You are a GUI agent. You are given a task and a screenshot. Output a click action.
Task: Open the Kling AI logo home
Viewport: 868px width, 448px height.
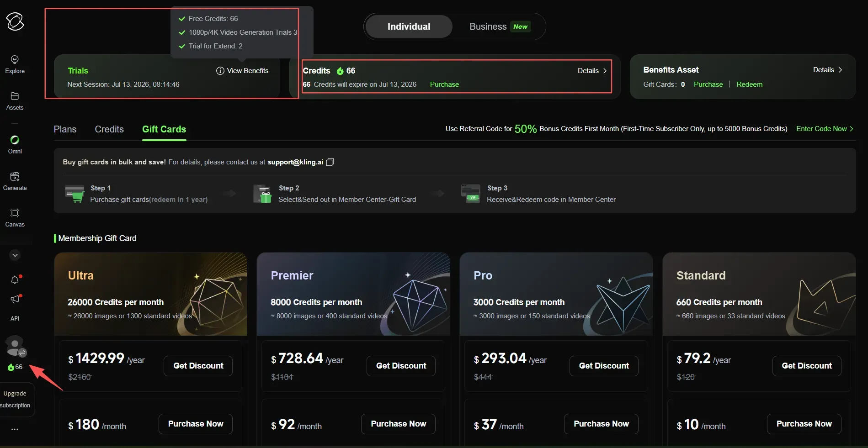click(x=15, y=21)
